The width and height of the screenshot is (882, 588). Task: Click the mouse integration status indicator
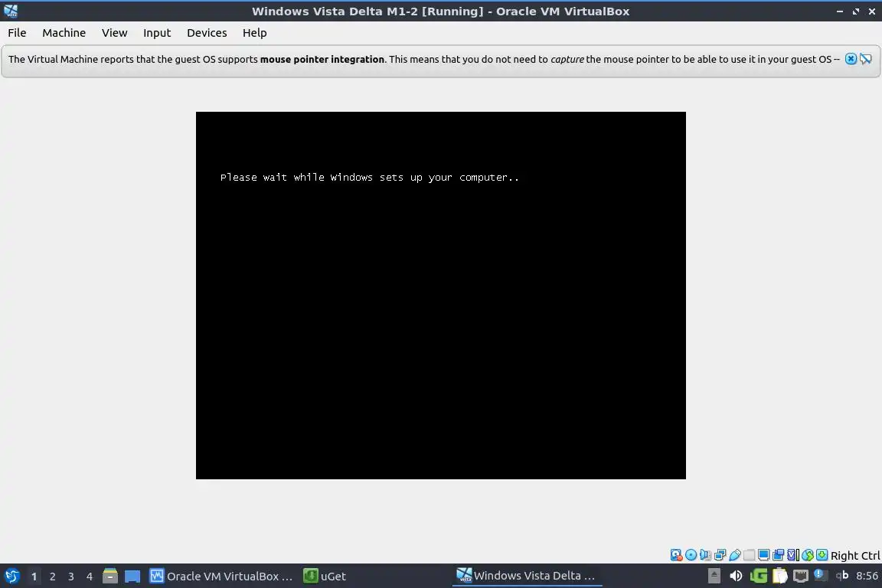(x=808, y=555)
